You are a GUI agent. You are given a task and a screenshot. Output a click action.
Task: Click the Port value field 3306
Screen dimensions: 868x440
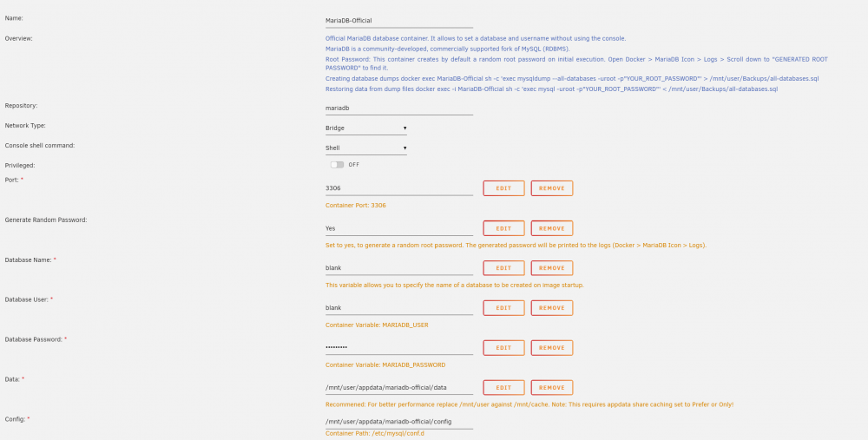point(399,188)
